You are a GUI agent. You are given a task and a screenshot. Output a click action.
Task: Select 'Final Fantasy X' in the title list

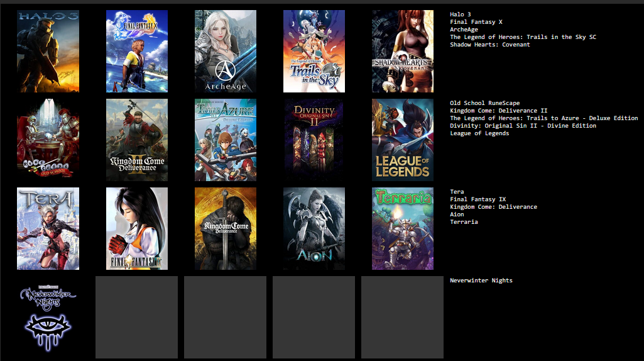click(476, 22)
